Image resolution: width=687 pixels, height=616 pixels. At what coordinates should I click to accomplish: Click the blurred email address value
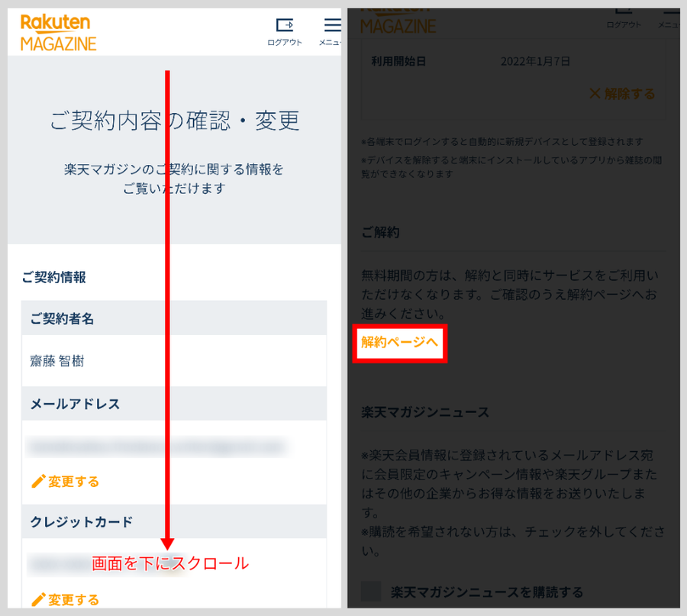157,447
